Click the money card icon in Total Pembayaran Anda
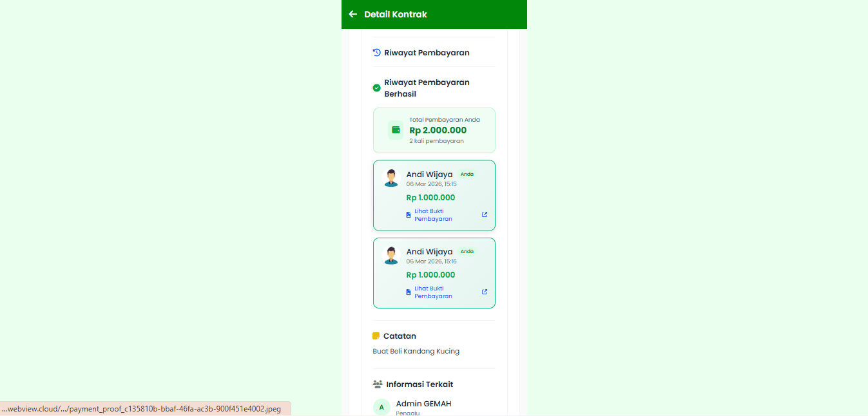This screenshot has height=416, width=868. tap(395, 129)
